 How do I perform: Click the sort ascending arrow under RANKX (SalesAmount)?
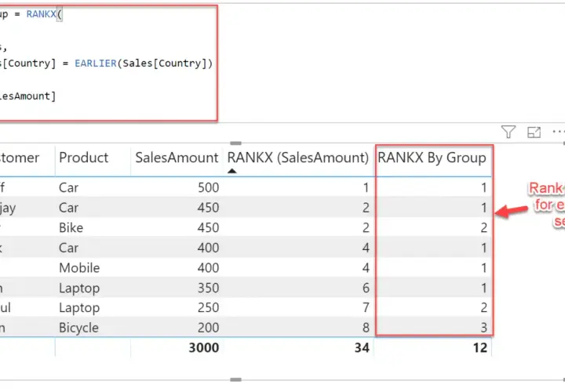pyautogui.click(x=232, y=171)
